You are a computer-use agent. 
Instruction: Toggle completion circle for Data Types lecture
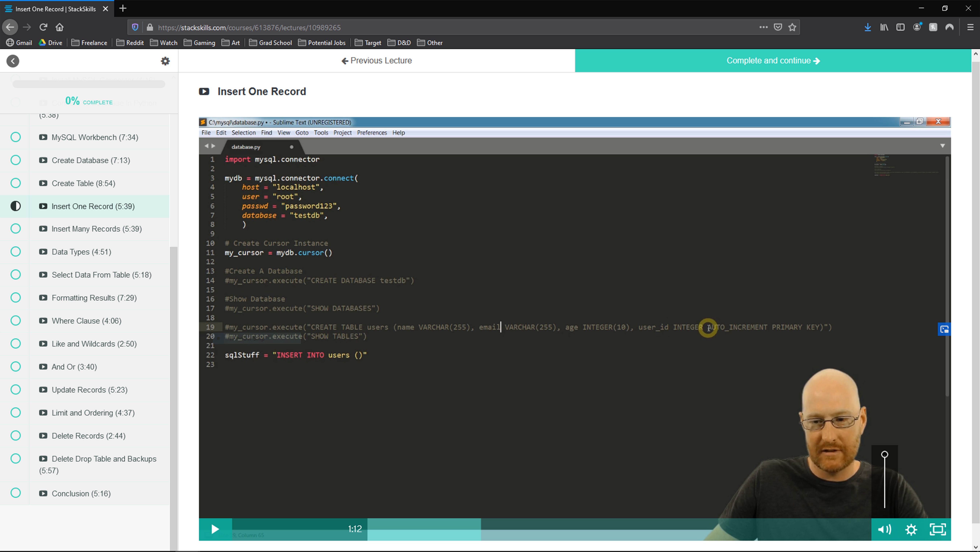[15, 251]
